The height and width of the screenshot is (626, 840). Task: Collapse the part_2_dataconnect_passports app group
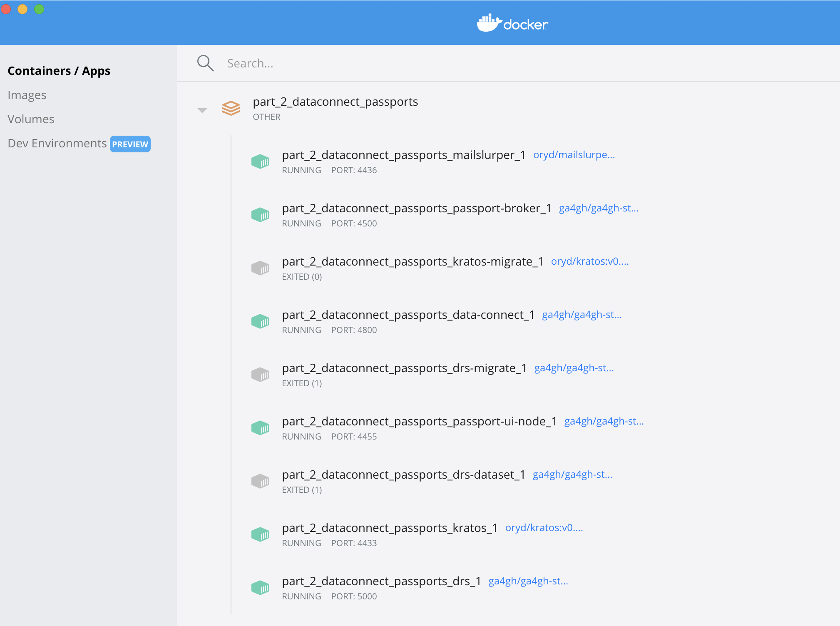(x=202, y=110)
